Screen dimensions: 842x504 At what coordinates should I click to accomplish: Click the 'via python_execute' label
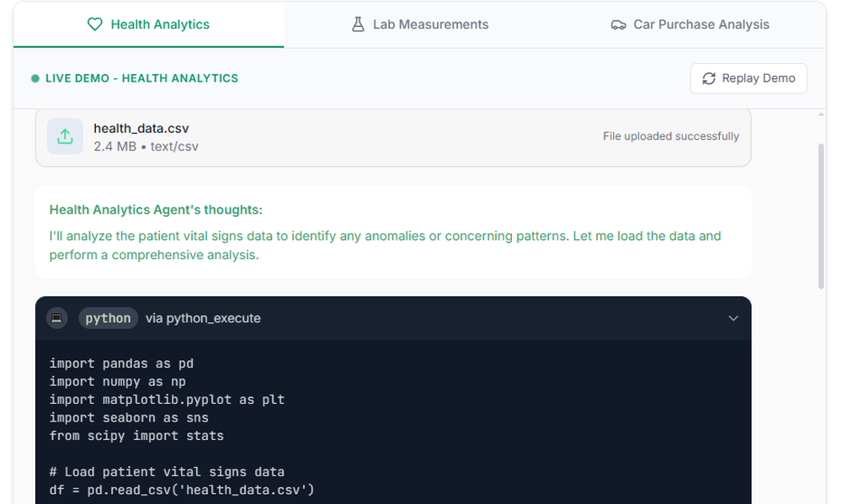[203, 318]
